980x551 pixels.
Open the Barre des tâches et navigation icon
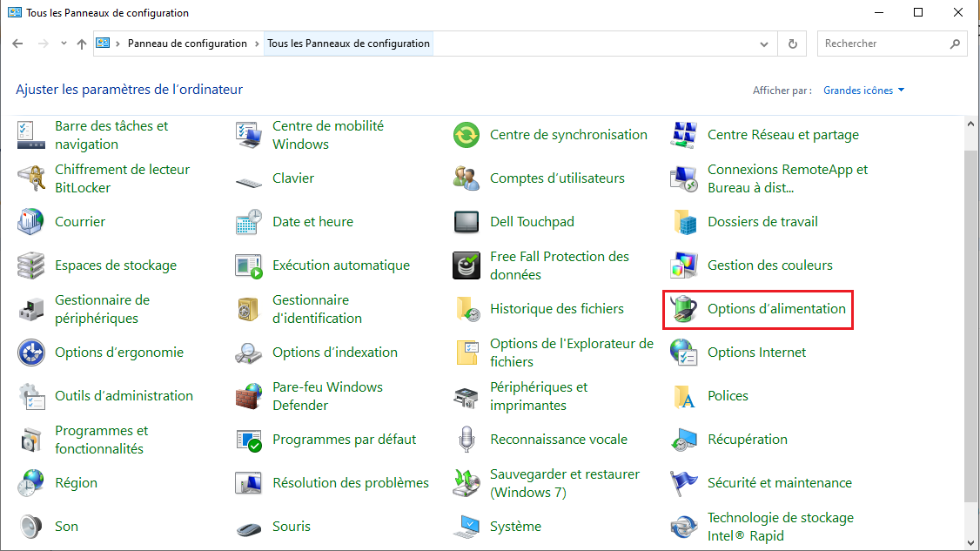coord(30,134)
